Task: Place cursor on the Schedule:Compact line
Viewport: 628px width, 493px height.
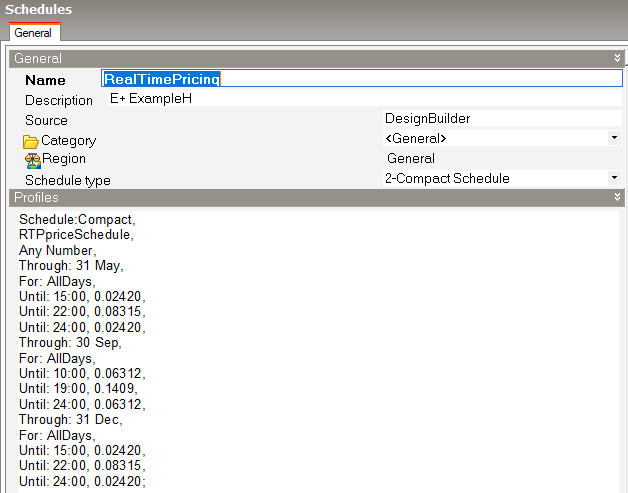Action: [76, 219]
